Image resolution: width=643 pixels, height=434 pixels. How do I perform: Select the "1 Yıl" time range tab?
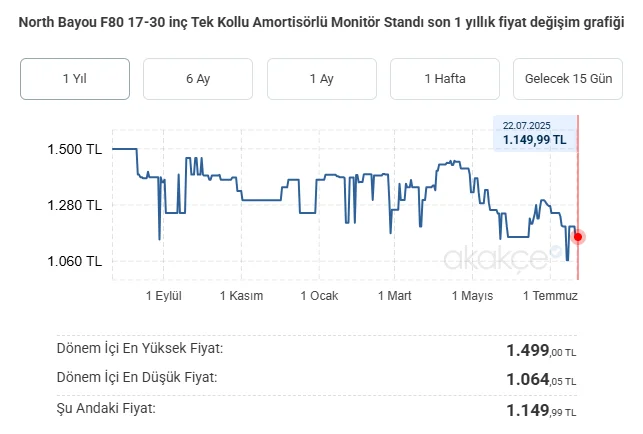75,79
